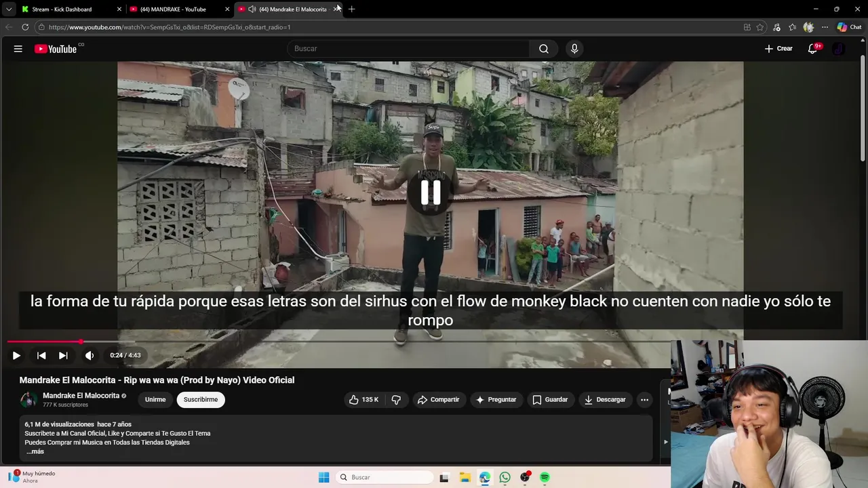Click the channel avatar thumbnail
The image size is (868, 488).
tap(28, 400)
